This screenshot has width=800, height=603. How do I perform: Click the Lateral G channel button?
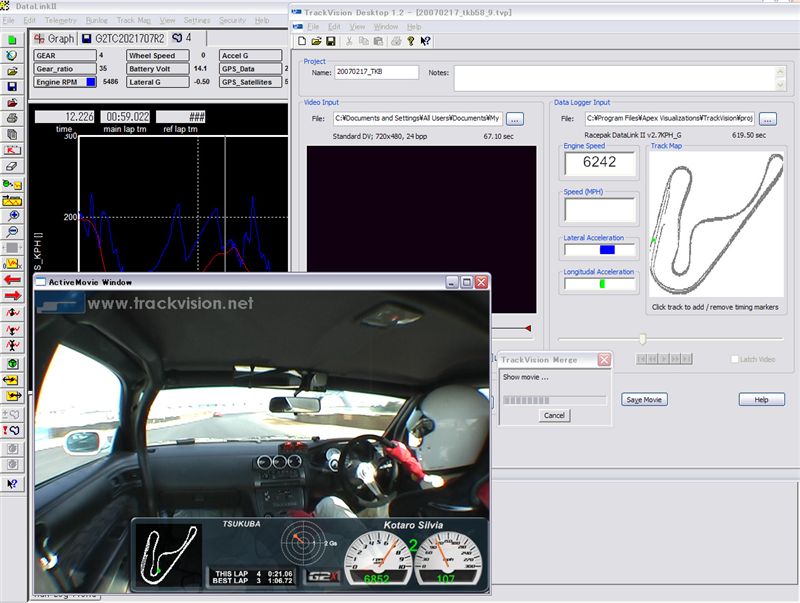[x=158, y=82]
